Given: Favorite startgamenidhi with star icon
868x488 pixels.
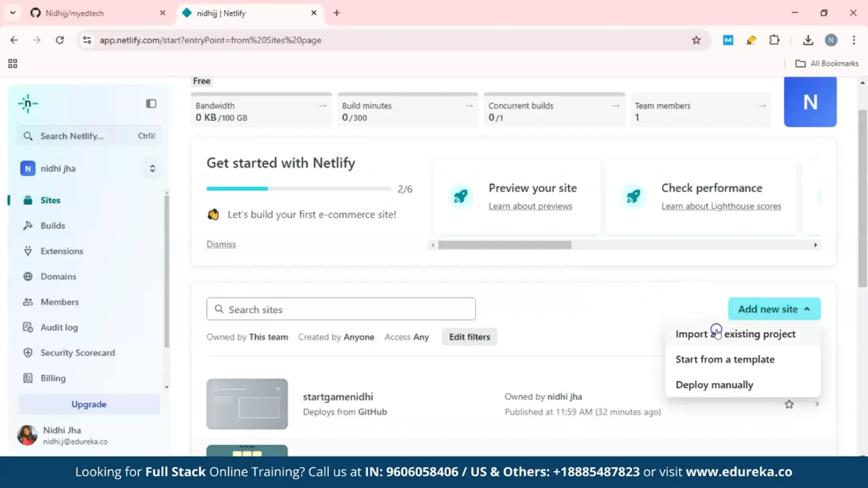Looking at the screenshot, I should point(789,404).
